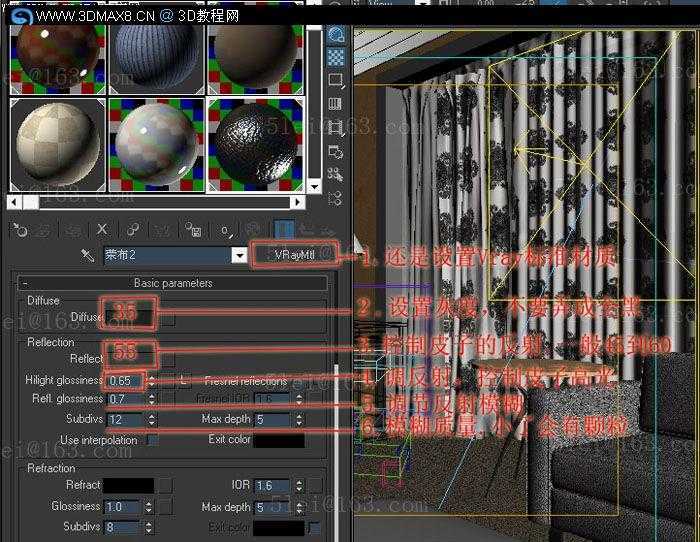Open the material name dropdown arrow
700x542 pixels.
click(240, 255)
